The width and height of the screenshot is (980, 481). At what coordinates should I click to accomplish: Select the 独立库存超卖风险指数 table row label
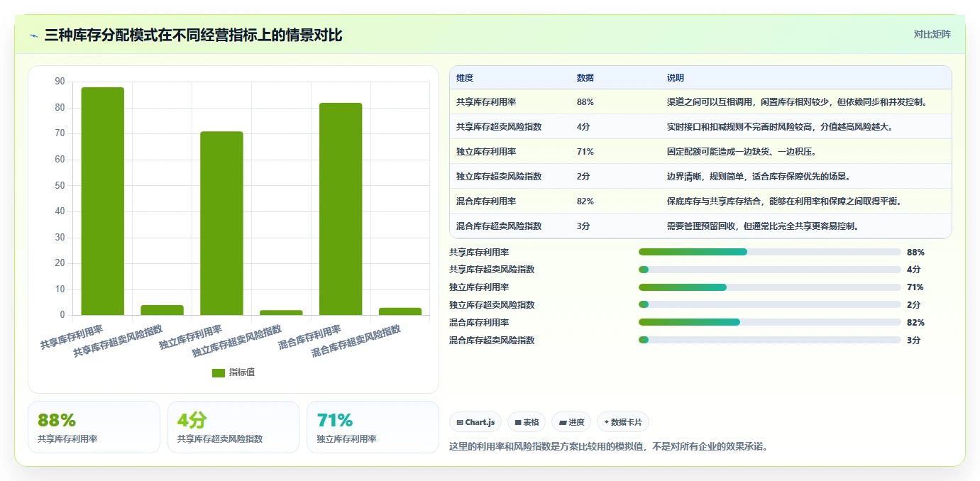coord(499,177)
